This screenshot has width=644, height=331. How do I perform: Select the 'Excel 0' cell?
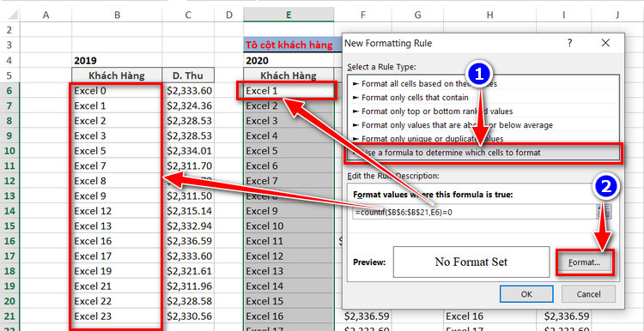(x=117, y=91)
